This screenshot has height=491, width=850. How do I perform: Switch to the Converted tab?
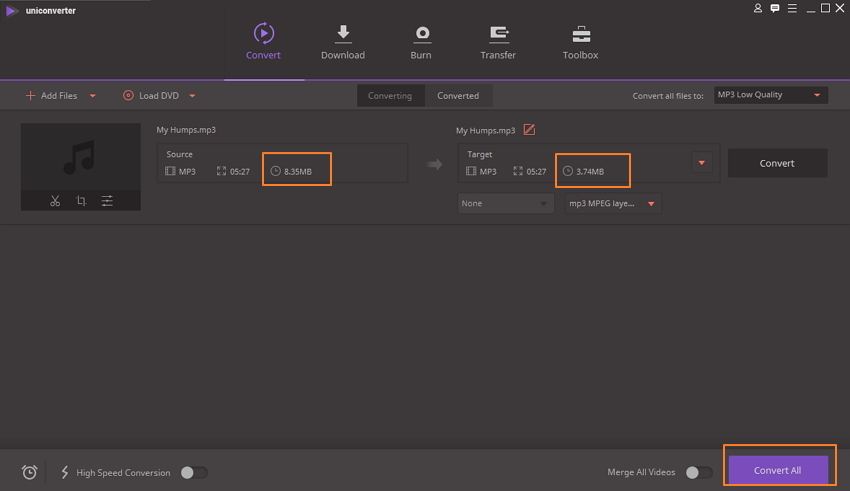coord(458,95)
